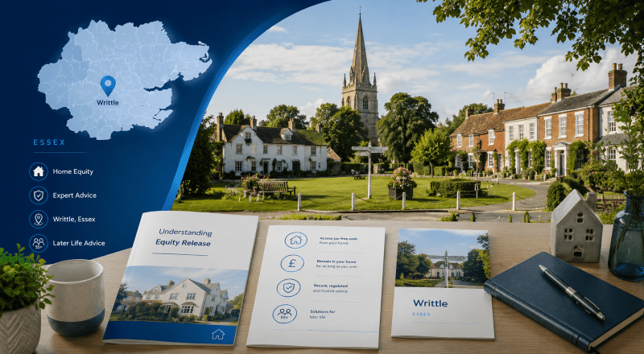
Task: Click the small house icon on Equity Release brochure footer
Action: click(x=217, y=334)
